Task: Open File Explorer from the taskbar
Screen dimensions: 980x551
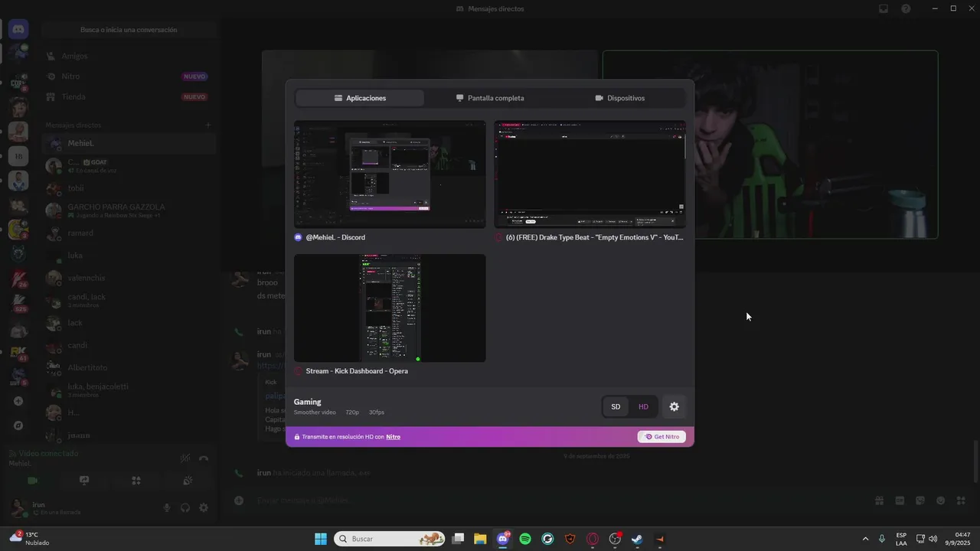Action: pyautogui.click(x=480, y=539)
